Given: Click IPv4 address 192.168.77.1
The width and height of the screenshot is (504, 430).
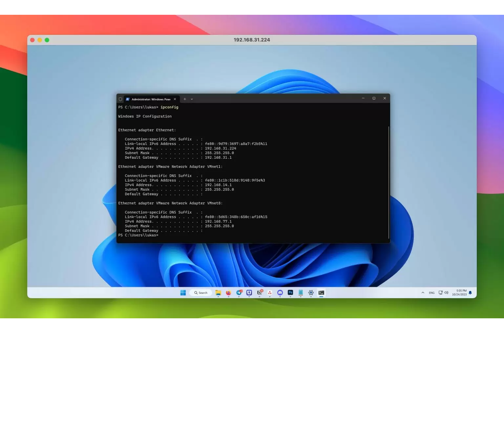Looking at the screenshot, I should 218,221.
